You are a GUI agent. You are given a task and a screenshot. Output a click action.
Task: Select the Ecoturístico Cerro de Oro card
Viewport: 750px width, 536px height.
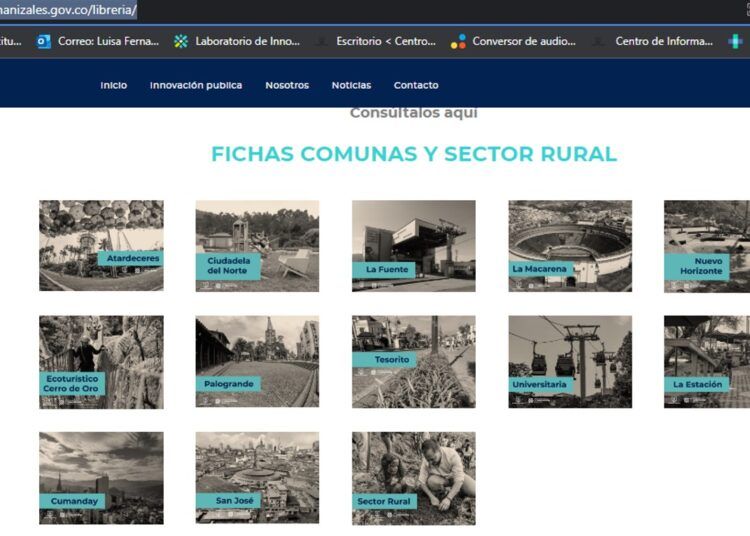101,362
